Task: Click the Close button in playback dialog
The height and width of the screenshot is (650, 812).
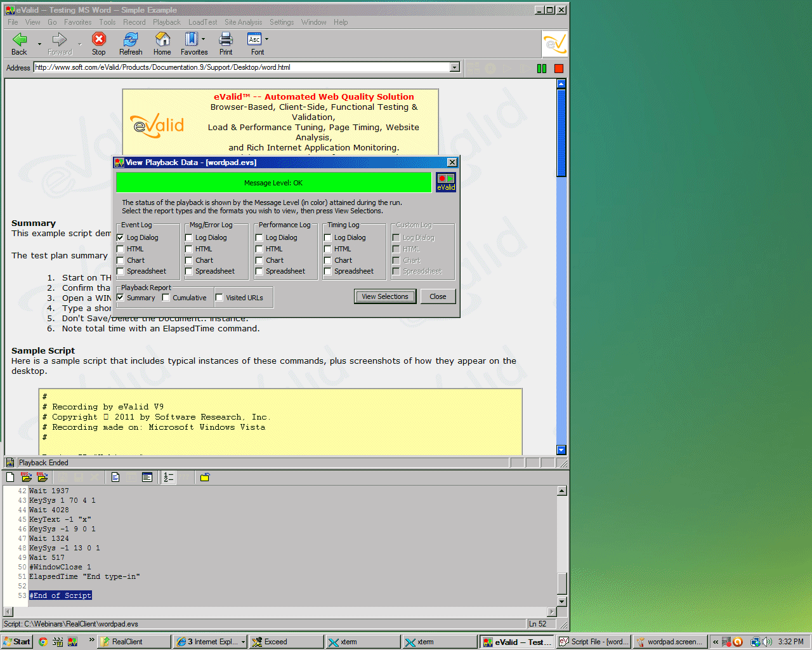Action: [x=438, y=296]
